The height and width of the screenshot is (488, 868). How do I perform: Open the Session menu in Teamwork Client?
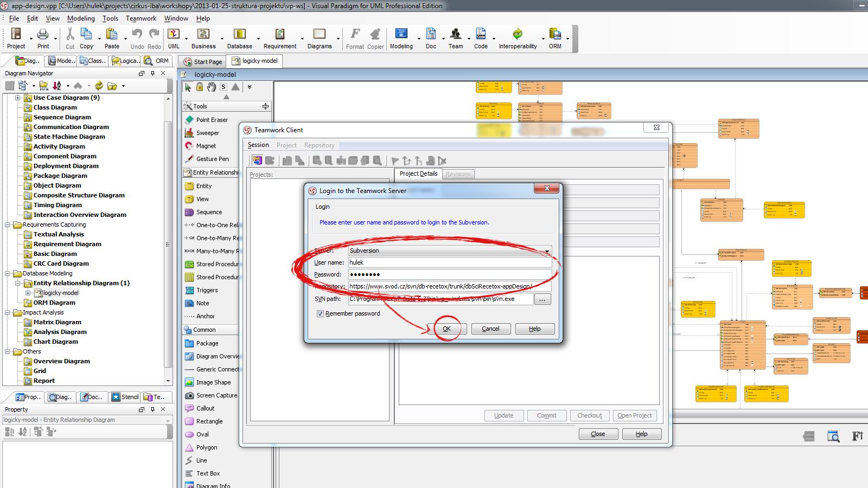pyautogui.click(x=258, y=145)
